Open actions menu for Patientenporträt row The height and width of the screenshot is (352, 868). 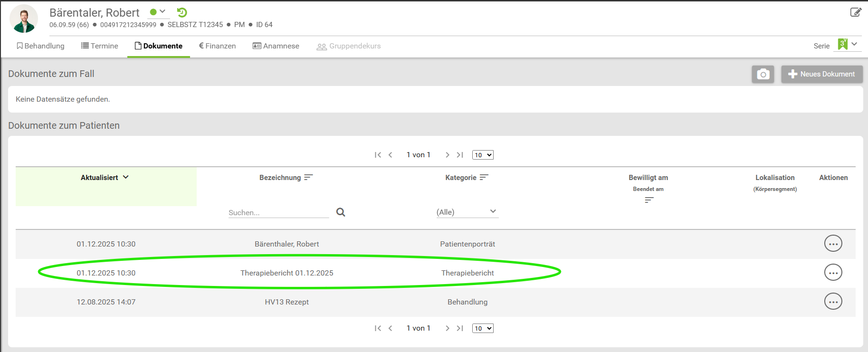click(x=833, y=244)
